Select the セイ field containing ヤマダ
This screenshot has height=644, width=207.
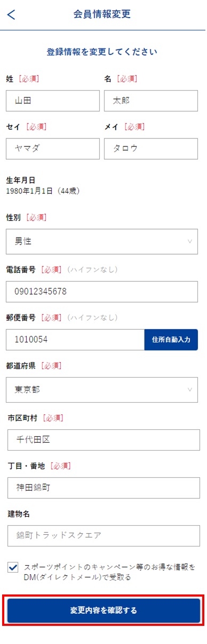tap(53, 149)
